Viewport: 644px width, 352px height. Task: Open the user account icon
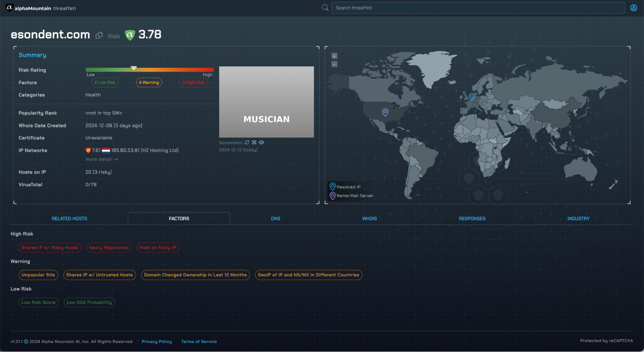[x=633, y=8]
